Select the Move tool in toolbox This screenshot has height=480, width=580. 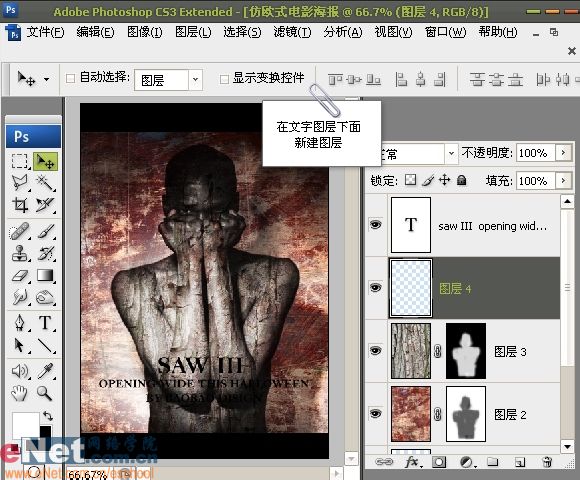(x=45, y=161)
